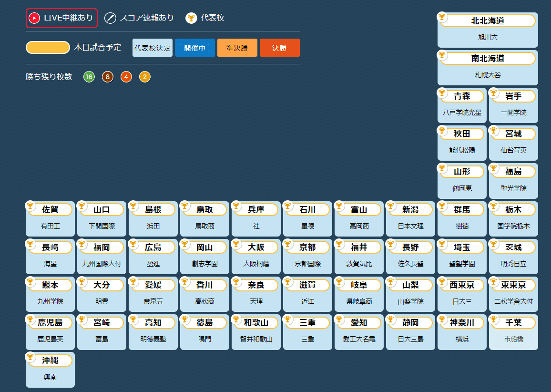Click the trophy icon on 新潟 card

(x=390, y=206)
